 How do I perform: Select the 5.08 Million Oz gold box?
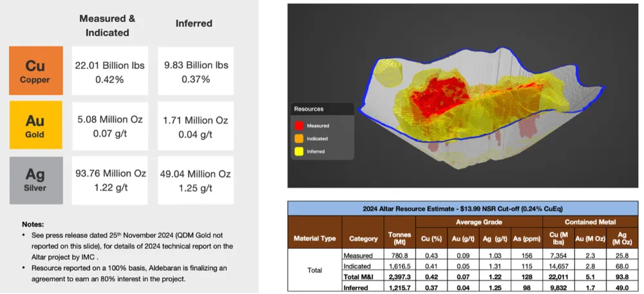point(109,126)
